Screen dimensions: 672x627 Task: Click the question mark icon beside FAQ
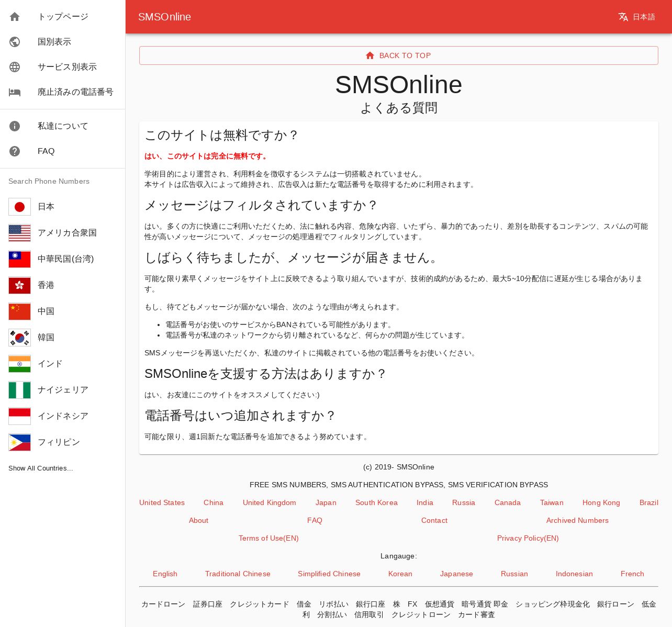(15, 151)
